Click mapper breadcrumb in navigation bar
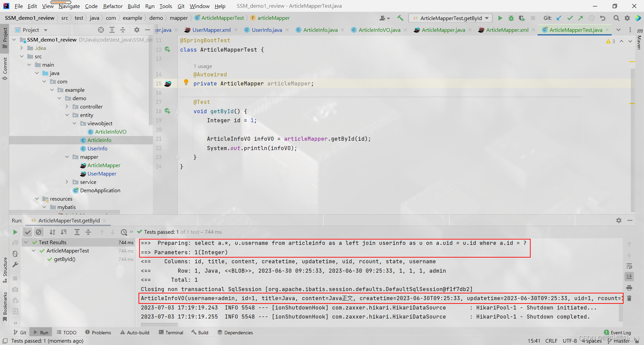Image resolution: width=644 pixels, height=345 pixels. 178,18
